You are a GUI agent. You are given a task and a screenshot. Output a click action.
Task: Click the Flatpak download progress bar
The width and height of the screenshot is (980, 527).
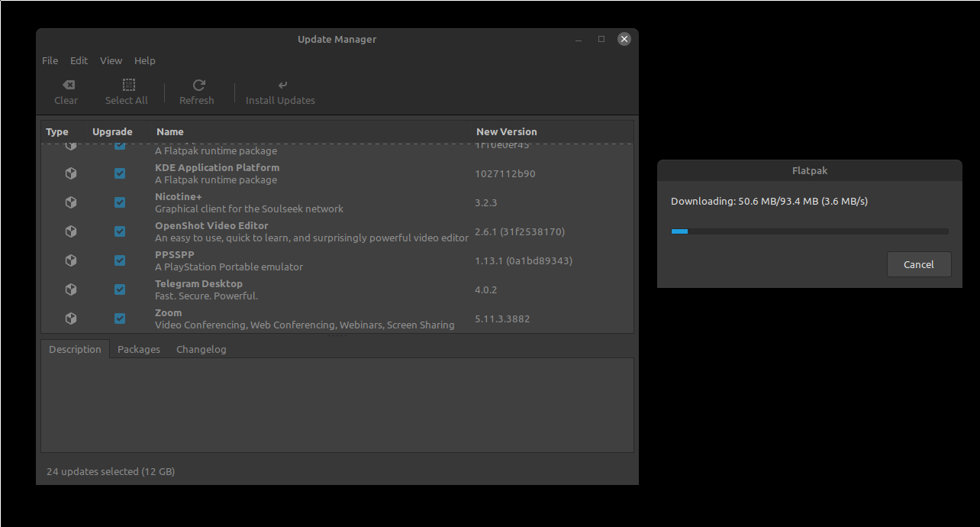[x=809, y=231]
